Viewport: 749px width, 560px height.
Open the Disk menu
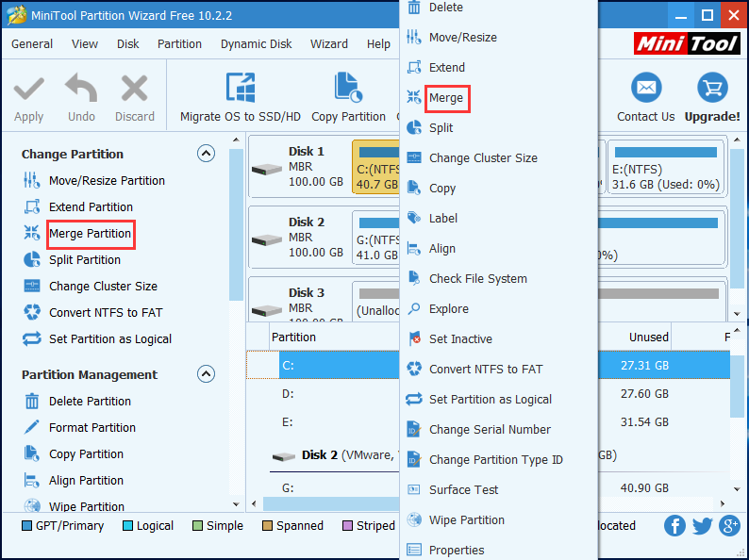point(127,44)
